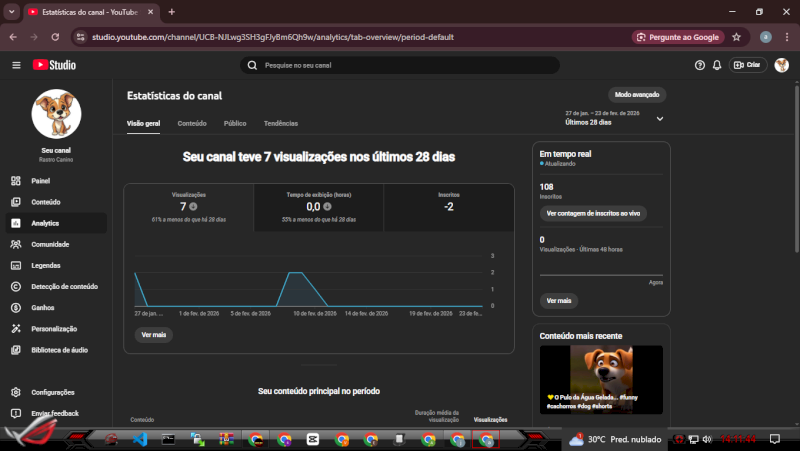
Task: Open Biblioteca de áudio
Action: pos(59,350)
